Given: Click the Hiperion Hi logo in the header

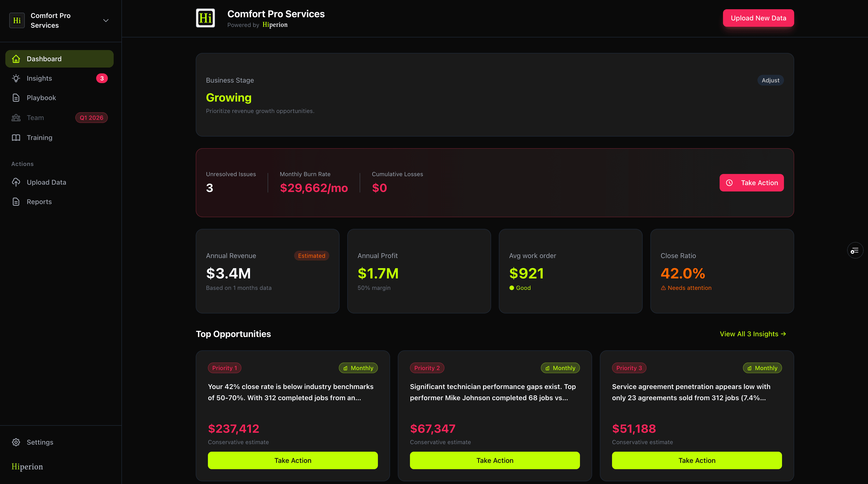Looking at the screenshot, I should [x=205, y=18].
